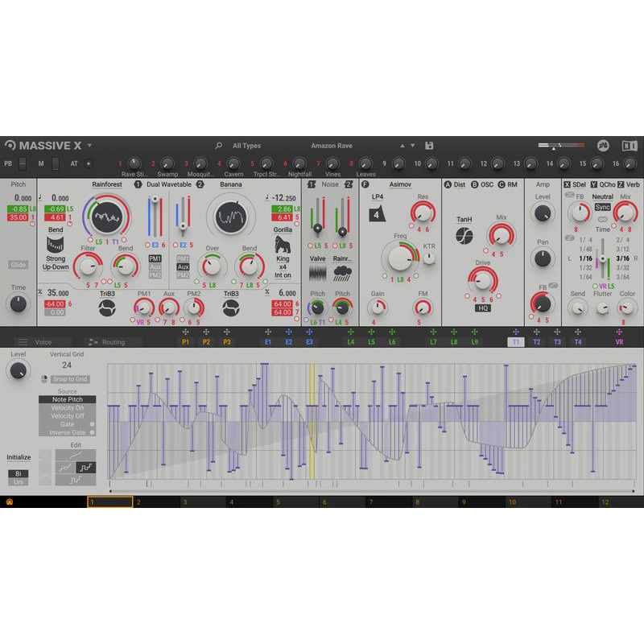Open the Gorilla wavetable mode icon
This screenshot has height=644, width=644.
point(283,245)
